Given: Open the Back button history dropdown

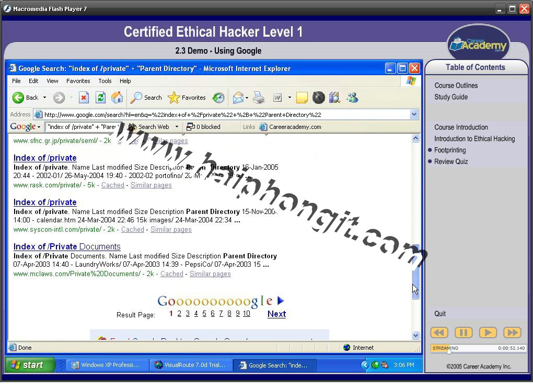Looking at the screenshot, I should (44, 98).
